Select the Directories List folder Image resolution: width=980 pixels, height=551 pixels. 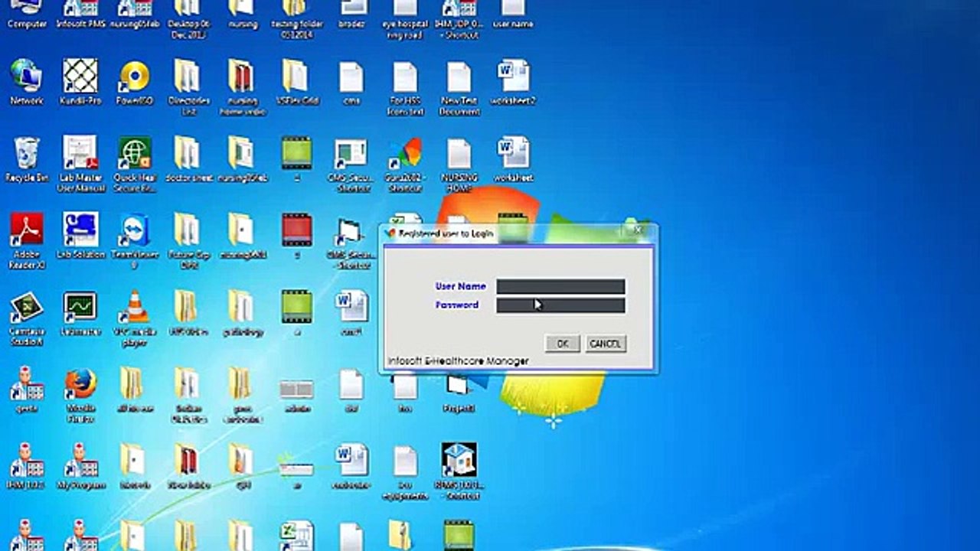[x=188, y=87]
